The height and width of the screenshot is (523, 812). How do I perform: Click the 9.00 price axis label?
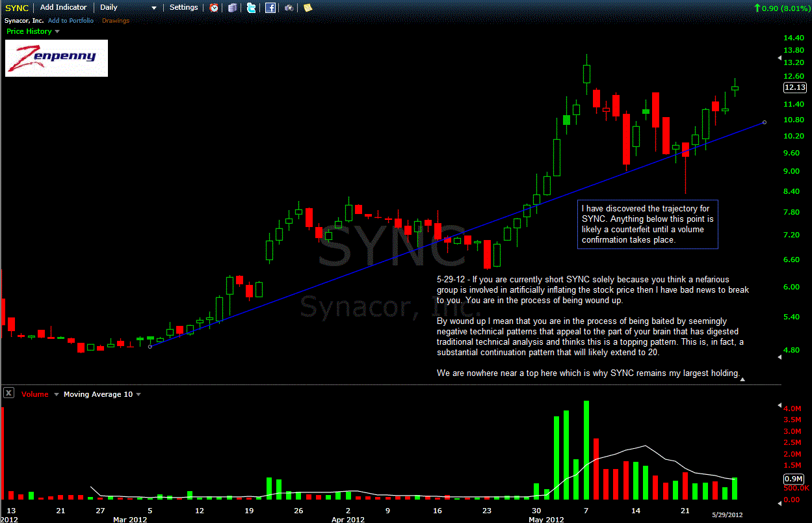[x=792, y=171]
